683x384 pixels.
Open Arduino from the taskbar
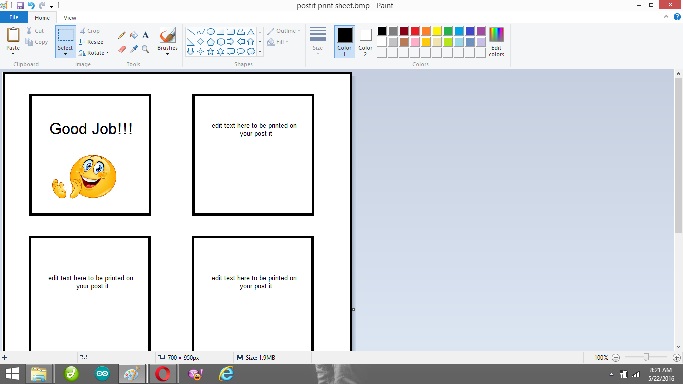(102, 374)
